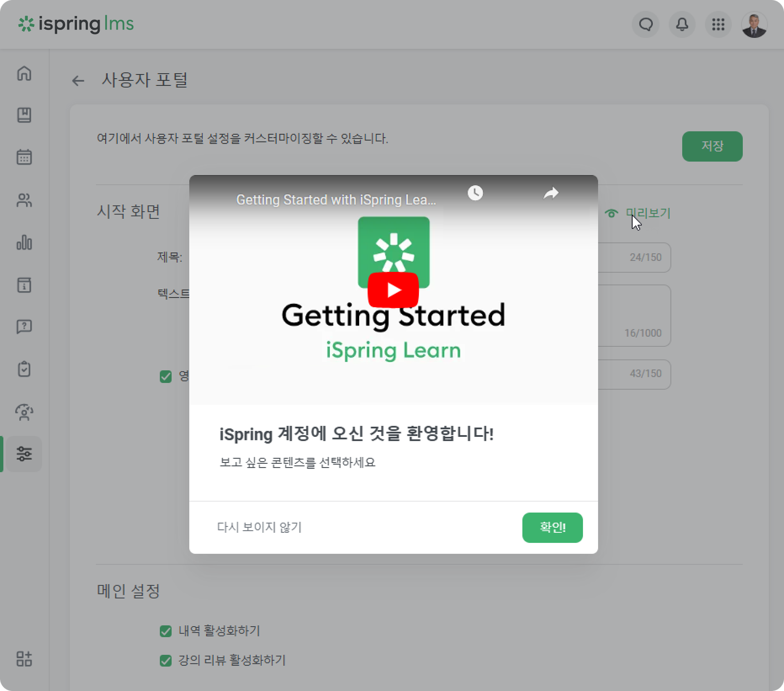Click the iSpring LMS logo

click(x=76, y=24)
